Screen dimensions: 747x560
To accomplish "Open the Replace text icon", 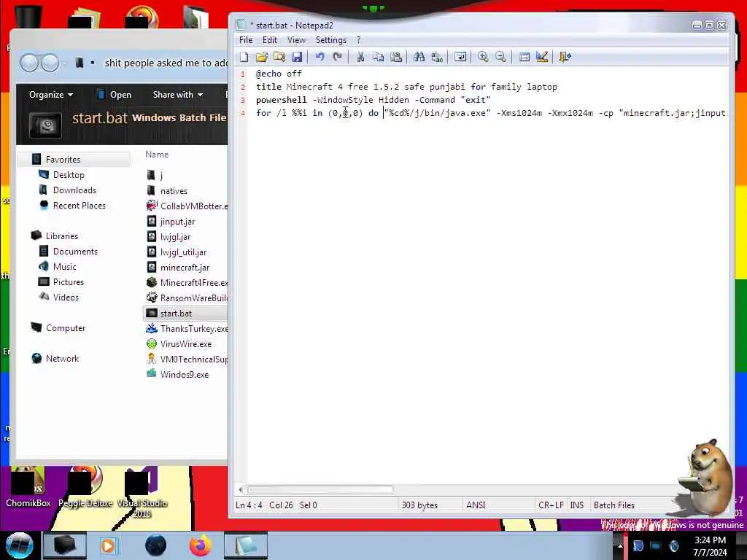I will pos(437,57).
